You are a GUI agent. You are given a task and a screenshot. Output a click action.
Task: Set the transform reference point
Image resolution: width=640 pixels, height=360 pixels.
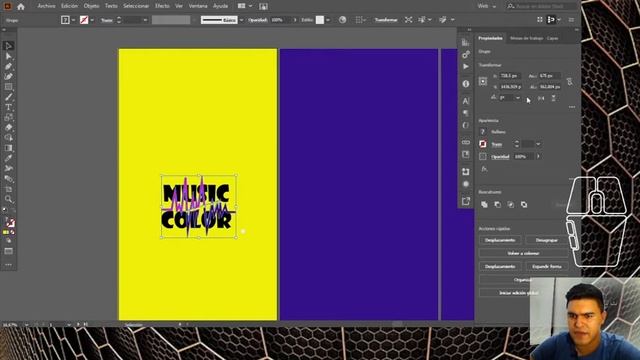tap(483, 81)
